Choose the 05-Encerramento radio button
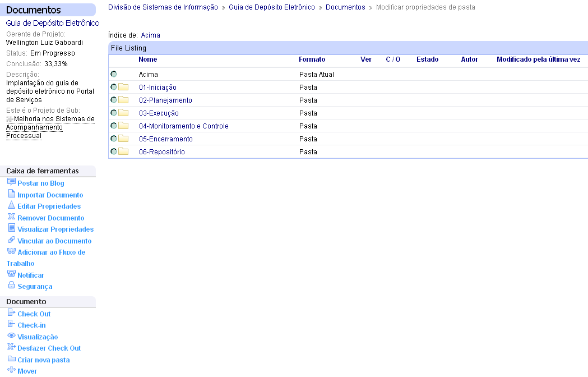The height and width of the screenshot is (377, 588). point(114,139)
